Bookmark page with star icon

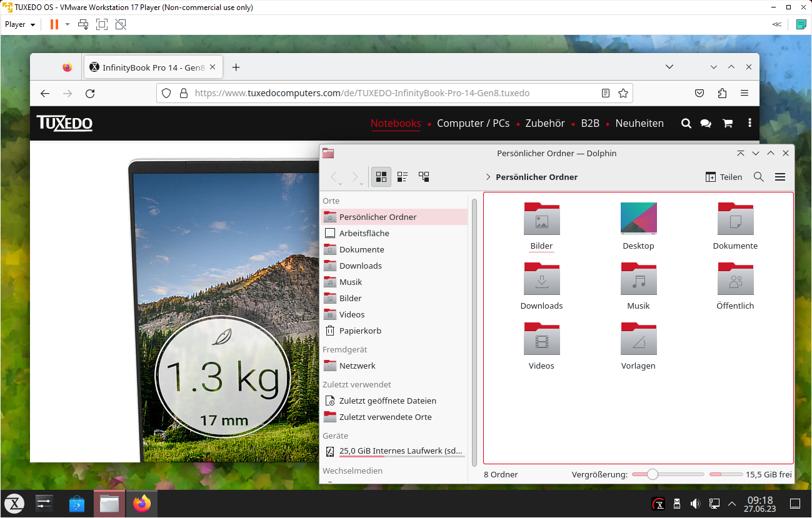click(623, 93)
